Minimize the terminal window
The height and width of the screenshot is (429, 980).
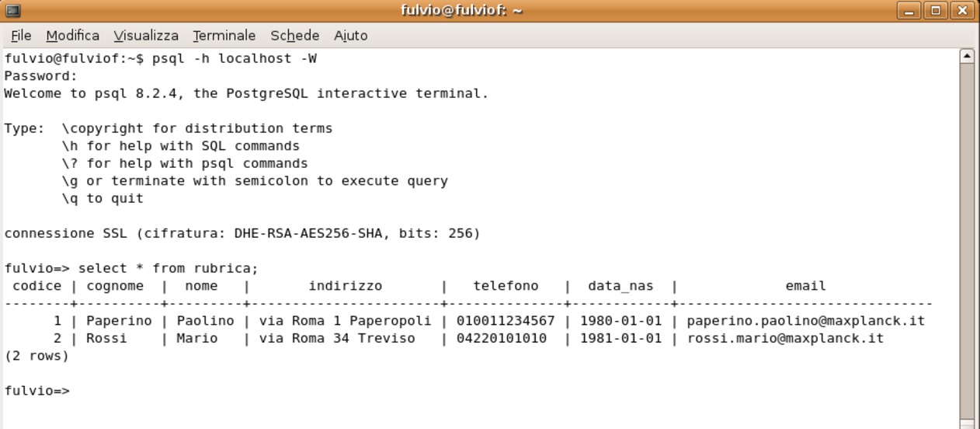tap(909, 11)
